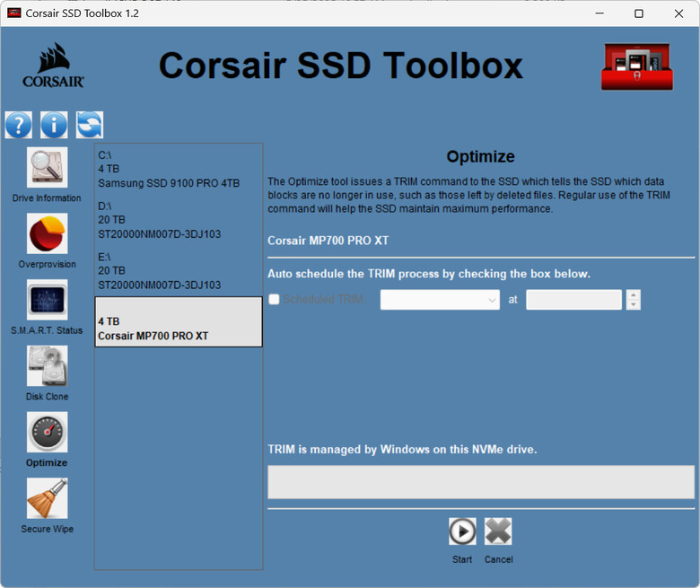The image size is (700, 588).
Task: Click the Secure Wipe label
Action: point(47,529)
